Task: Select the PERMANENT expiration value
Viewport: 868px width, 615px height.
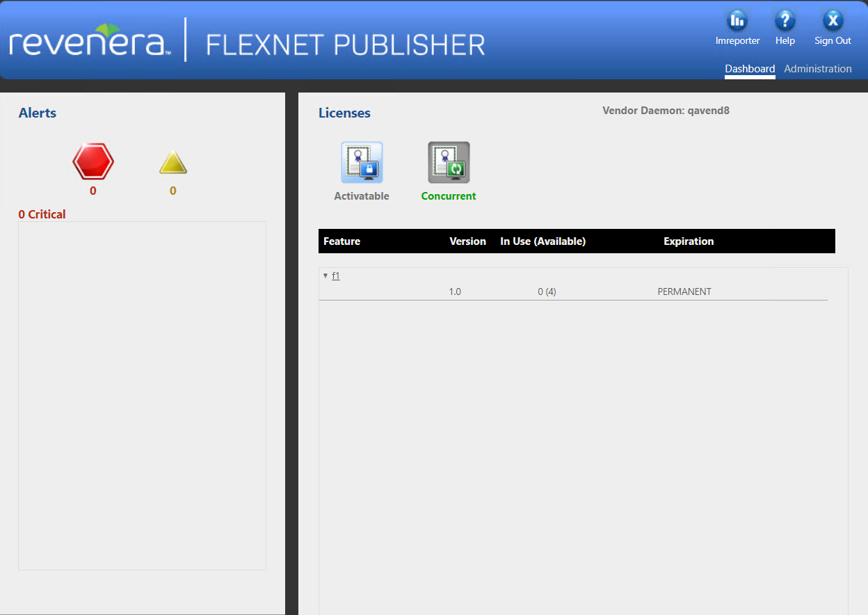Action: [684, 291]
